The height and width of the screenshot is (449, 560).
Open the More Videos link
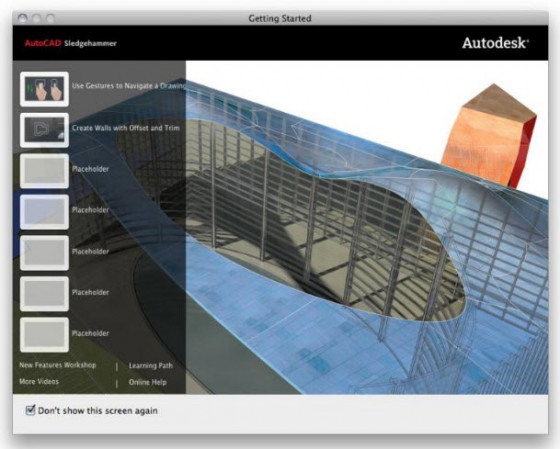point(39,381)
